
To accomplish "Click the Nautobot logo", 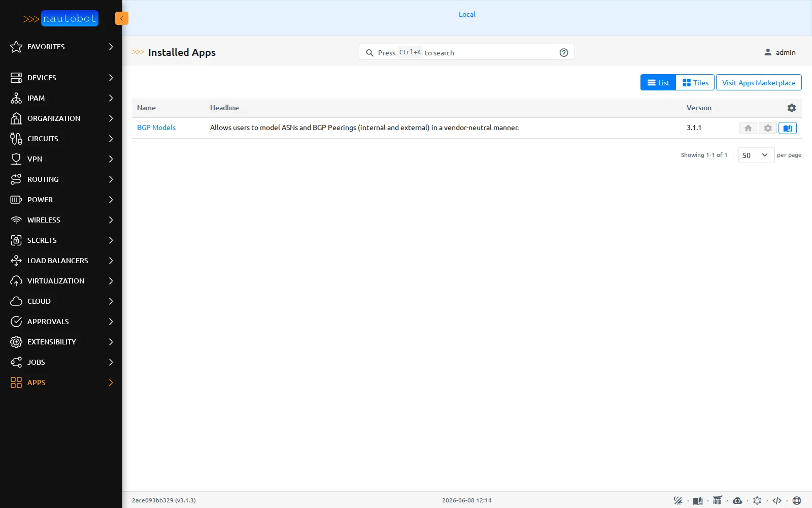I will coord(60,18).
